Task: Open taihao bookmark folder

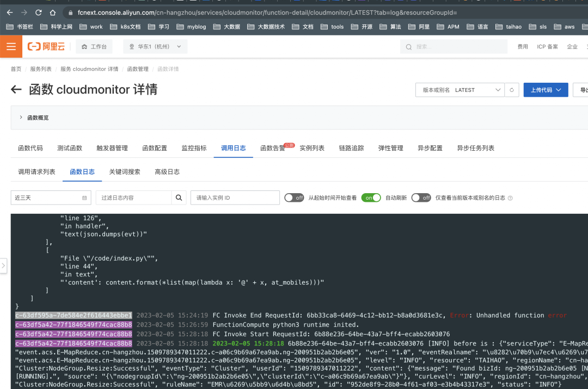Action: tap(509, 27)
